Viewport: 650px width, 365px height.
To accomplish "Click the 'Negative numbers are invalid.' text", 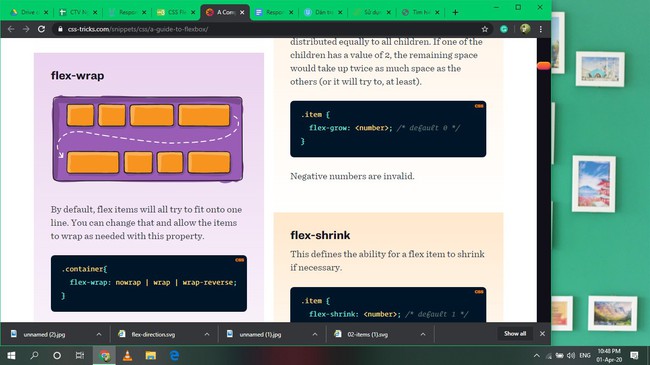I will click(x=352, y=176).
